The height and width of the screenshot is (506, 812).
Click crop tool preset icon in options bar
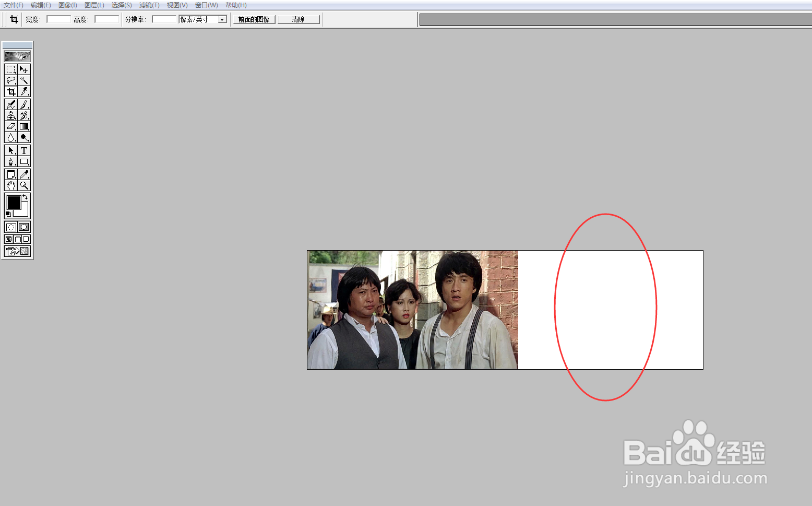click(14, 19)
